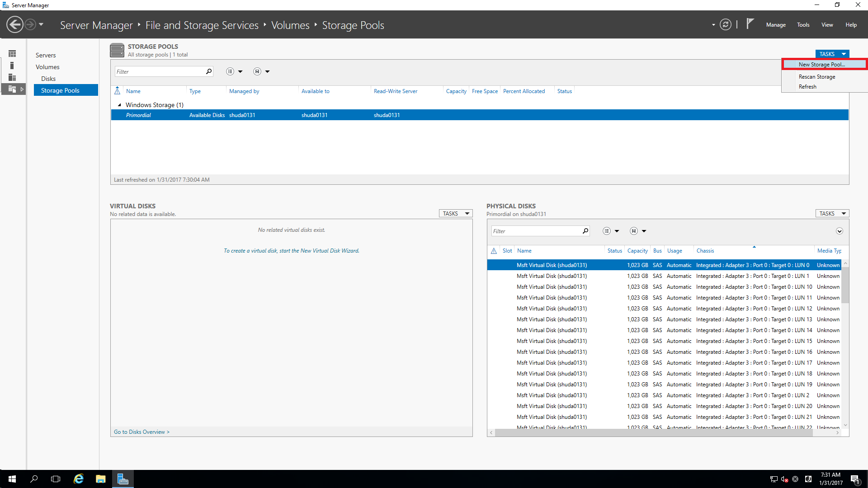The height and width of the screenshot is (488, 868).
Task: Sort physical disks by Chassis column
Action: 705,251
